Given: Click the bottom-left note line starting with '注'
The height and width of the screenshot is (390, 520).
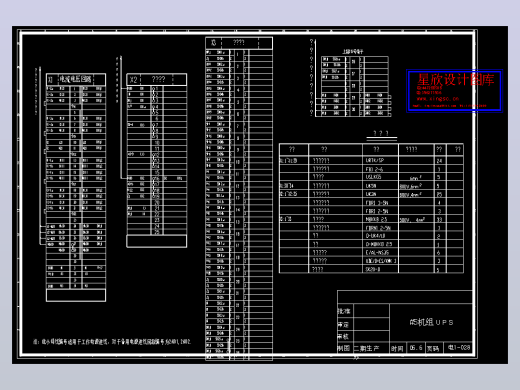Looking at the screenshot, I should [x=112, y=342].
